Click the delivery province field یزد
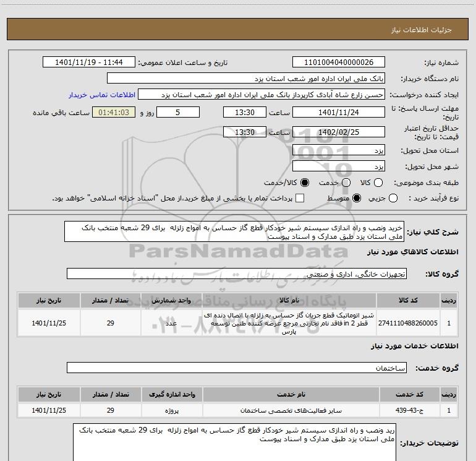Viewport: 476px width, 461px height. 339,150
